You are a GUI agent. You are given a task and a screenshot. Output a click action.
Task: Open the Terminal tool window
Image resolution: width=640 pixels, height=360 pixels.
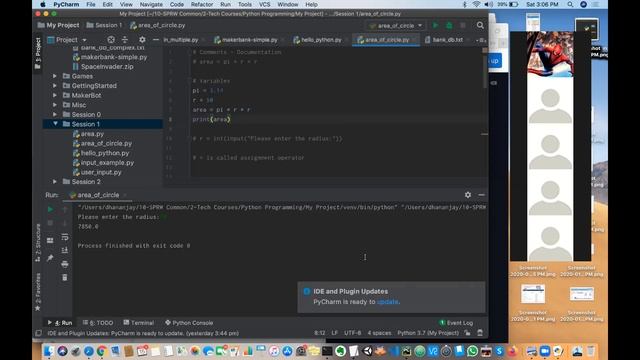[138, 322]
